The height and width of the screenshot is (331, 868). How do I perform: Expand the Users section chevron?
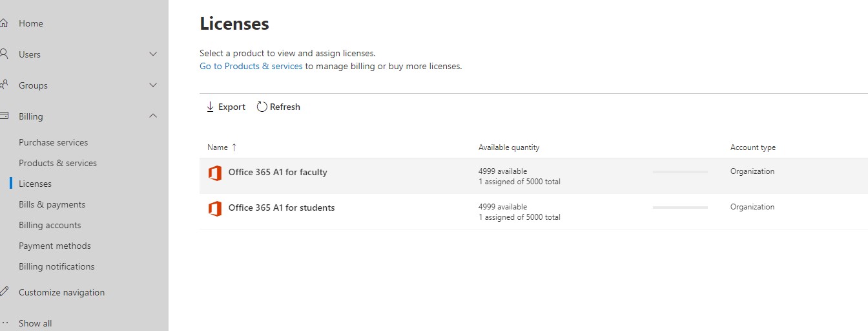153,54
